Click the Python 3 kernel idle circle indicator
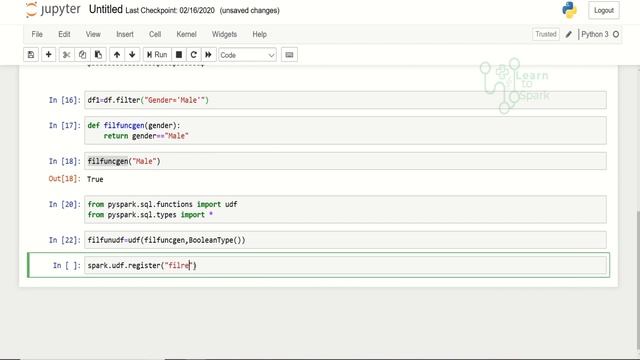Screen dimensions: 640x360 point(616,34)
